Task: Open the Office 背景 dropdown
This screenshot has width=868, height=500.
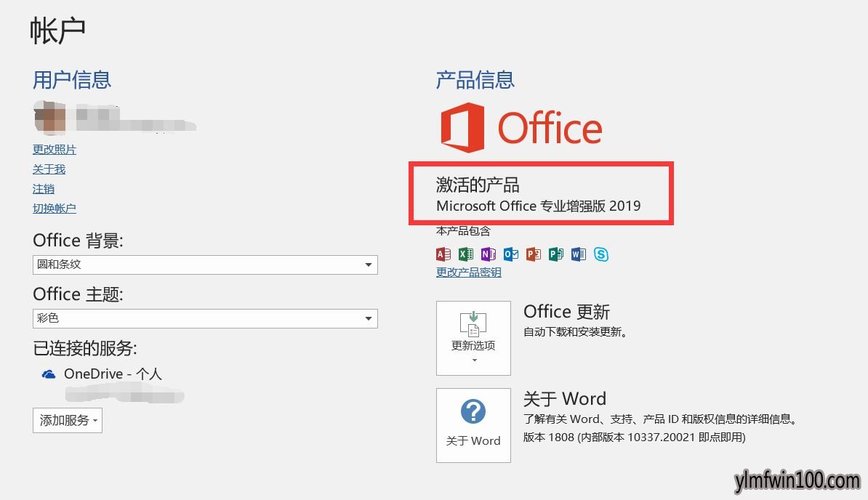Action: pos(205,265)
